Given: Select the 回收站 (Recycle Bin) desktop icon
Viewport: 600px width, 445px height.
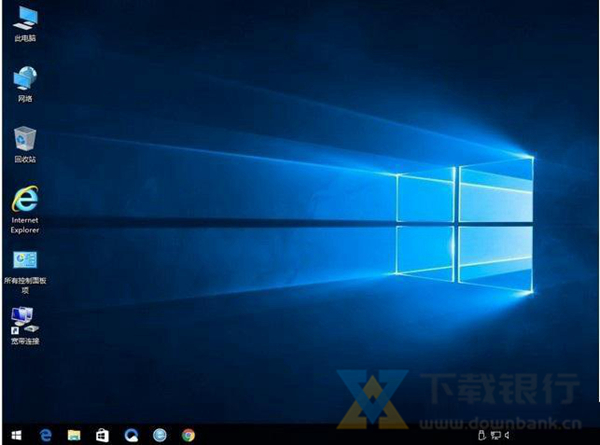Looking at the screenshot, I should pyautogui.click(x=25, y=139).
